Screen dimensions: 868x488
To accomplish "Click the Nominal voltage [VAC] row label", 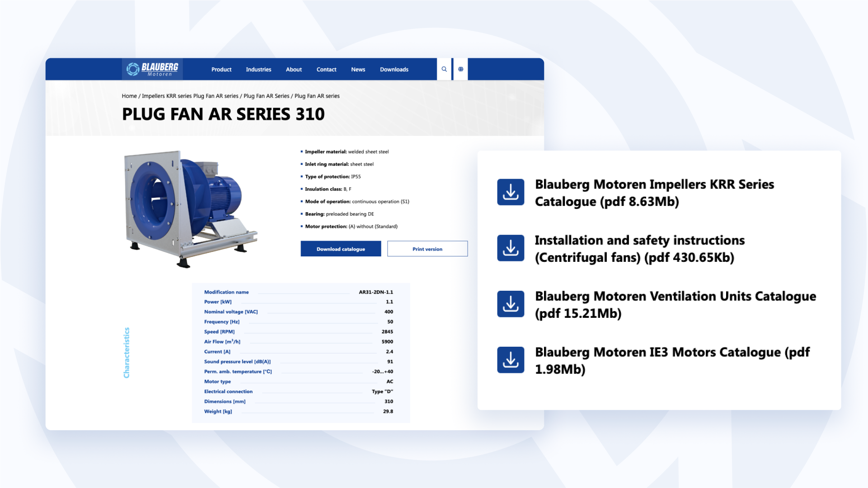I will pyautogui.click(x=231, y=312).
